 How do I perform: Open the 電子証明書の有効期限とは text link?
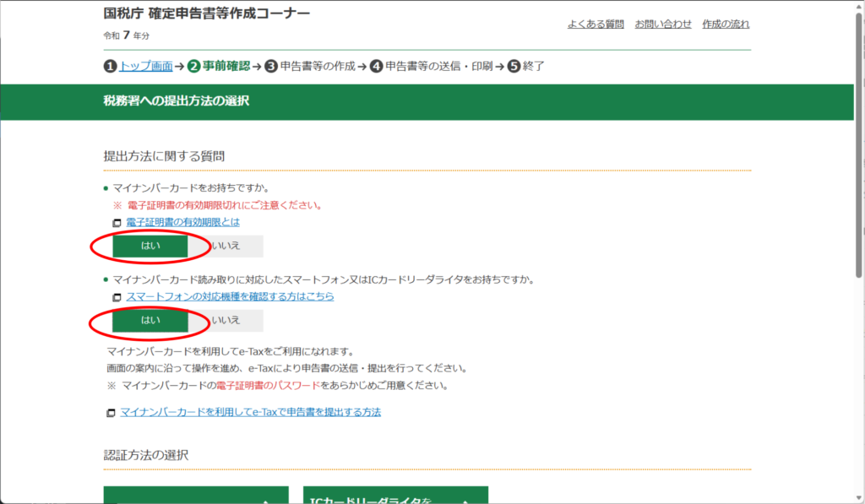[x=183, y=222]
